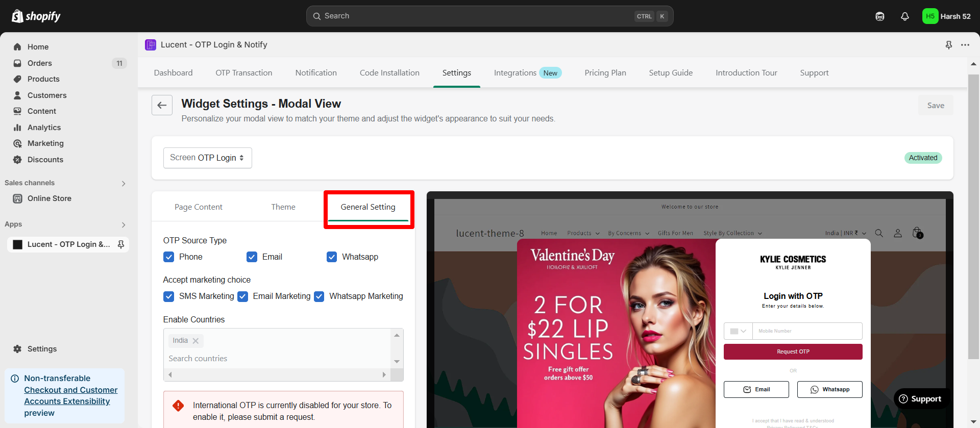The image size is (980, 428).
Task: Toggle Whatsapp OTP source checkbox
Action: coord(332,257)
